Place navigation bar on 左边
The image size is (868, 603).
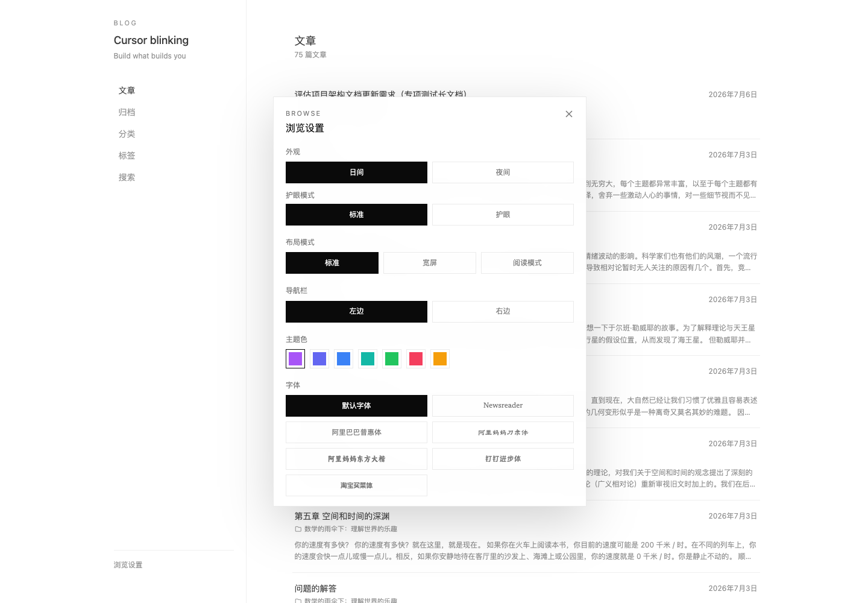click(356, 311)
